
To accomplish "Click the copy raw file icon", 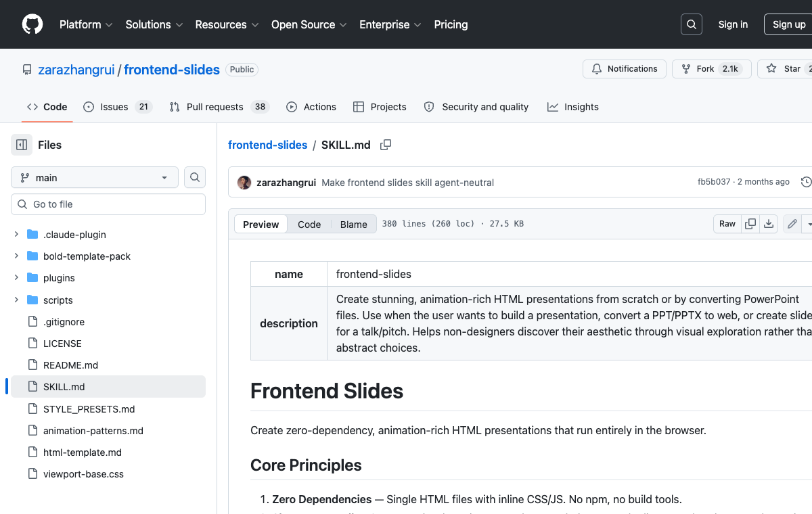I will tap(750, 224).
